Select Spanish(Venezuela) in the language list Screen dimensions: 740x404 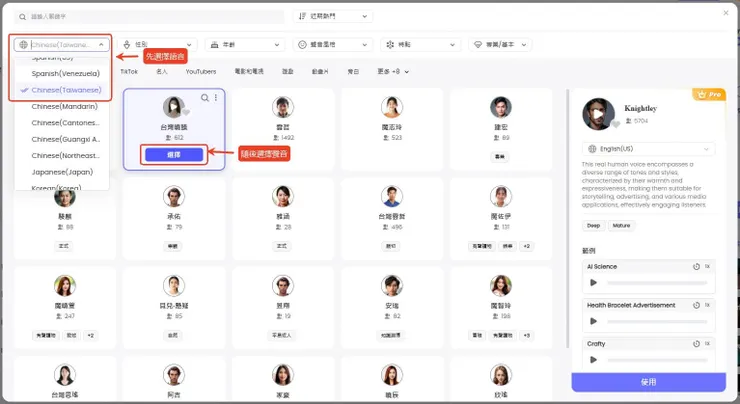(x=62, y=74)
